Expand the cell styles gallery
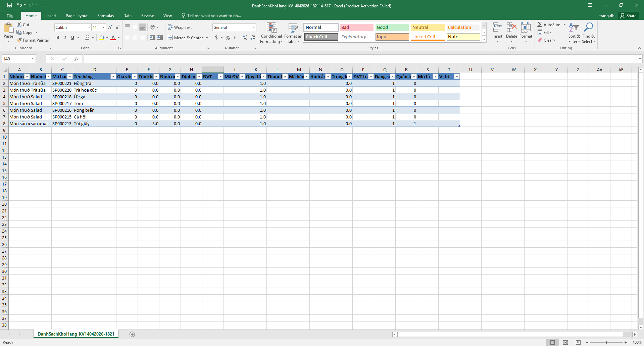Viewport: 644px width, 346px height. pos(484,39)
